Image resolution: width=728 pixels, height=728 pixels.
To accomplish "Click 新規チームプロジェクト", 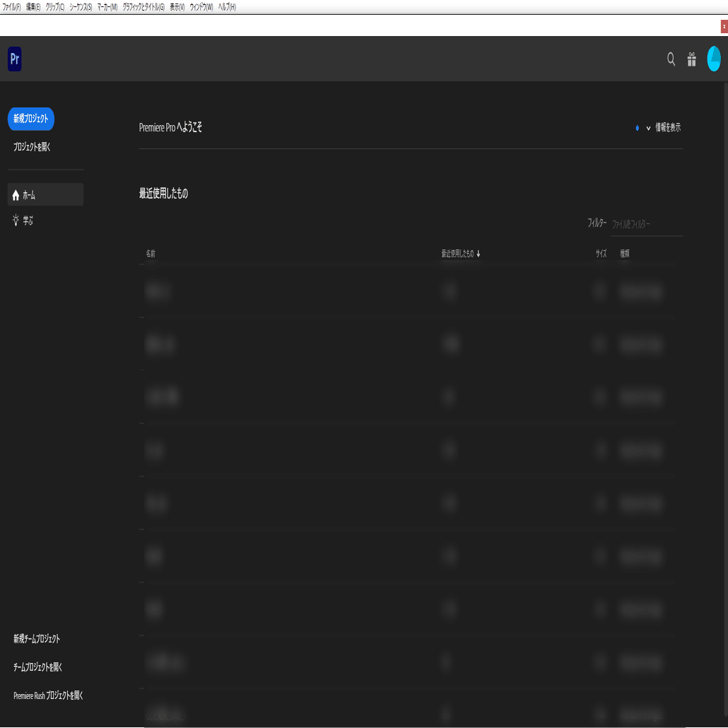I will point(37,639).
